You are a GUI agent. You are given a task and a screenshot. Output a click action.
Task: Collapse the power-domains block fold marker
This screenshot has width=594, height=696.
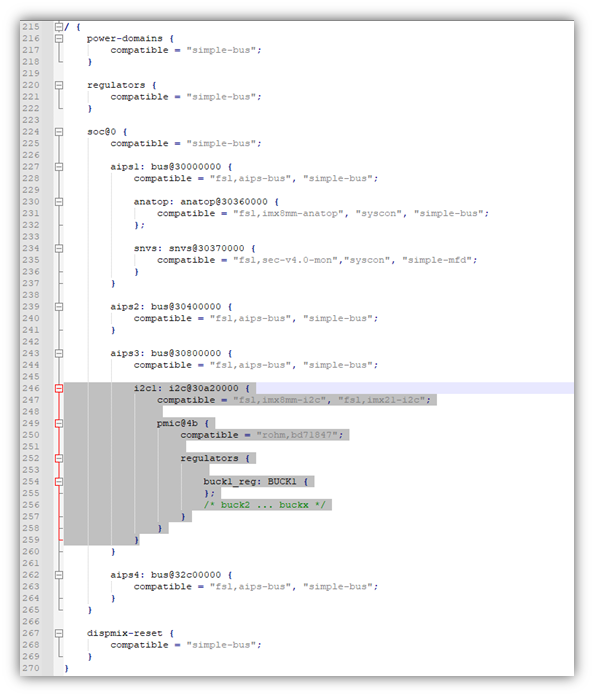point(59,39)
